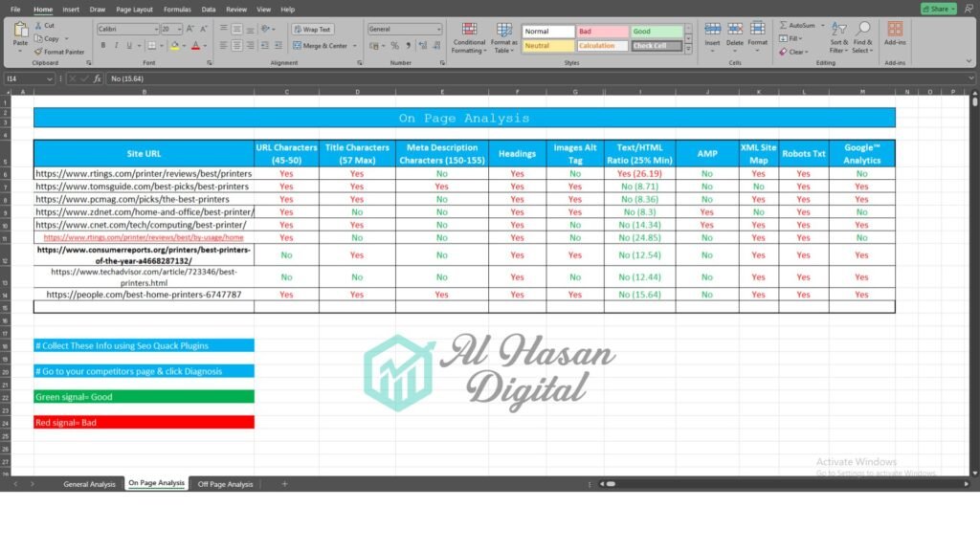Center cell text horizontally
This screenshot has width=980, height=551.
[x=237, y=46]
